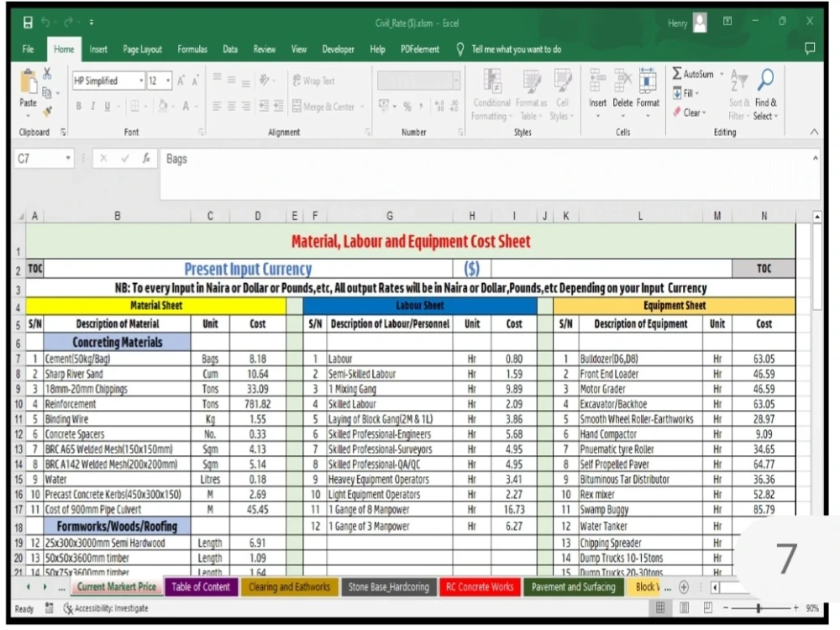Click the New sheet plus icon
The height and width of the screenshot is (630, 840).
684,587
